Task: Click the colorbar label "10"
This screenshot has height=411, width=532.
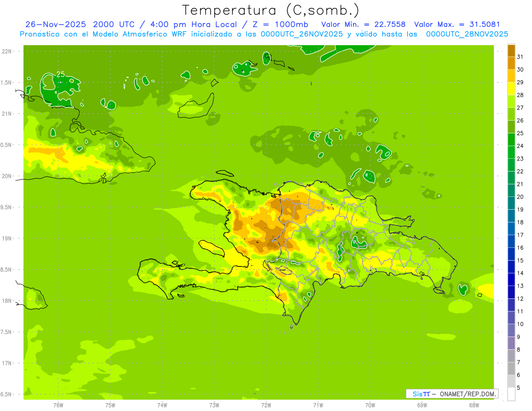Action: [520, 324]
